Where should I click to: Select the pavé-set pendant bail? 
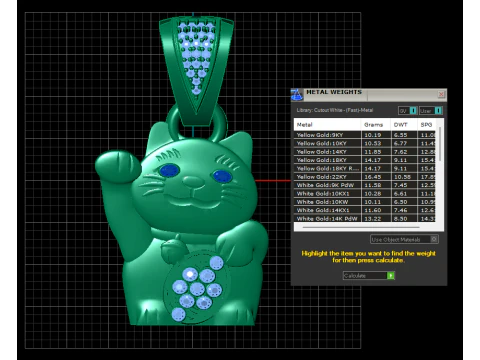196,70
